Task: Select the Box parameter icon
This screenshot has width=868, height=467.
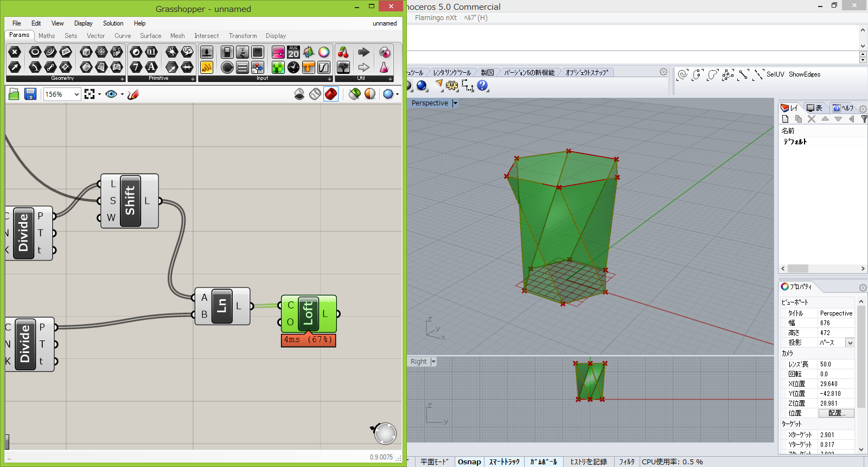Action: (86, 52)
